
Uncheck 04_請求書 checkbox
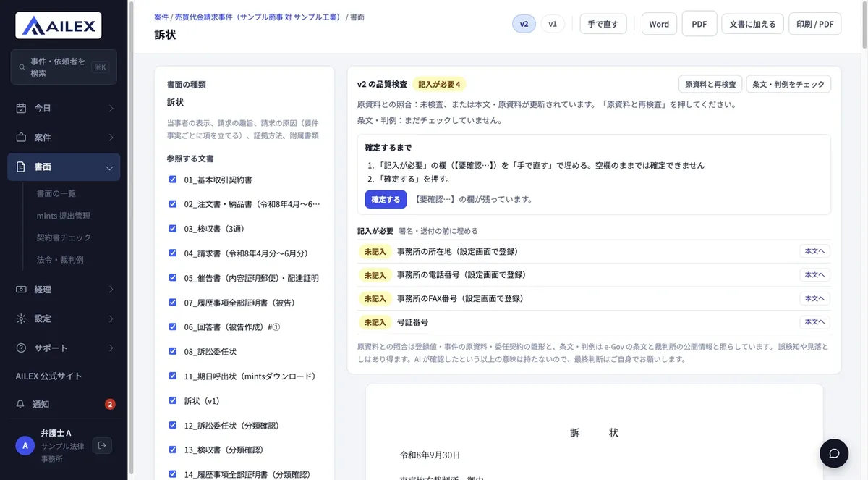coord(173,253)
